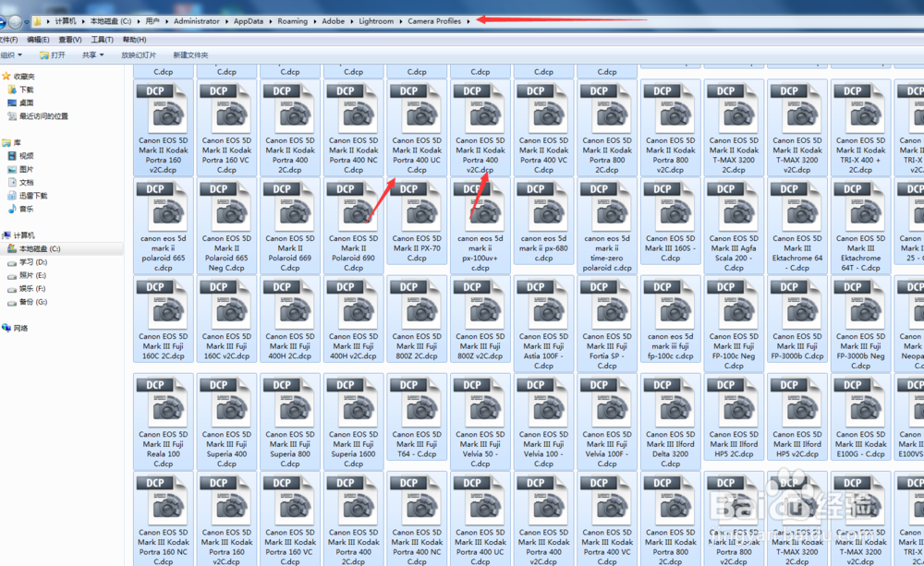Go to 下载 in the sidebar favorites

(x=20, y=90)
